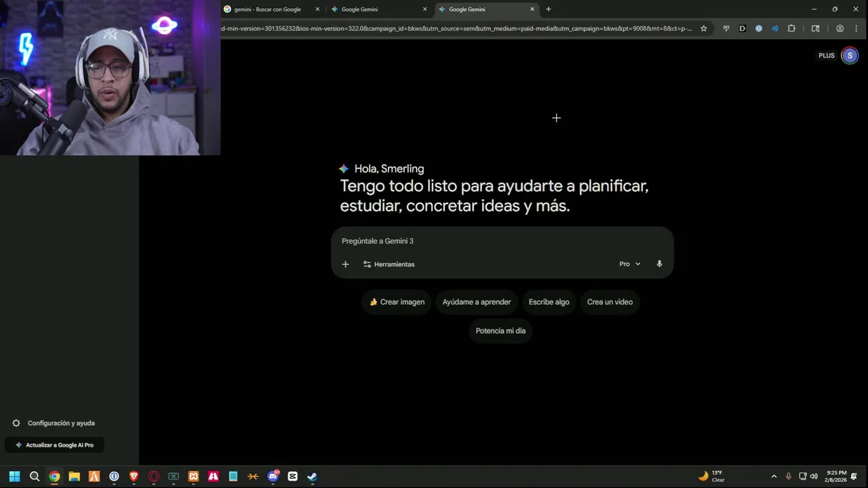The image size is (868, 488).
Task: Choose the 'Ayúdame a aprender' chip
Action: click(477, 302)
